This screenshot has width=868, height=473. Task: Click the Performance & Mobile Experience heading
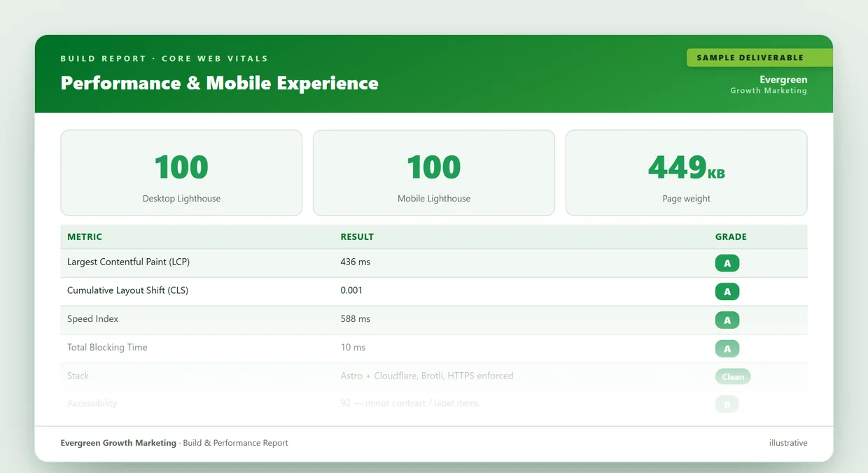pyautogui.click(x=220, y=83)
